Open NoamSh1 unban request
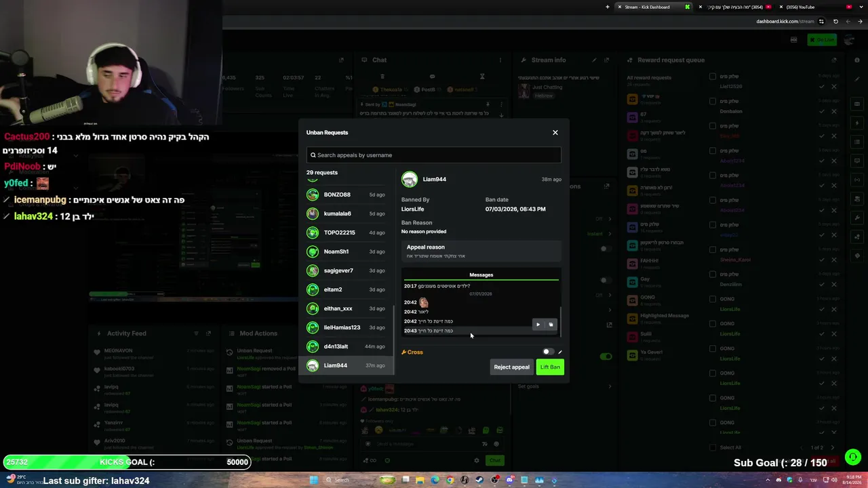 coord(347,251)
